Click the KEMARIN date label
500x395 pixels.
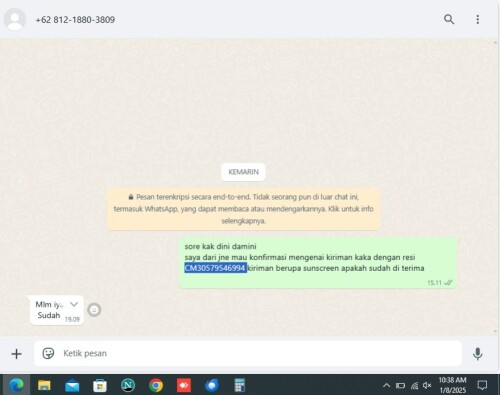pyautogui.click(x=243, y=172)
